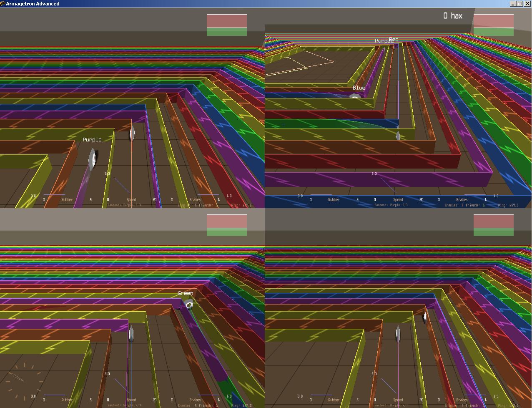This screenshot has width=532, height=408.
Task: Click the Green cycle in bottom-left viewport
Action: pyautogui.click(x=189, y=305)
